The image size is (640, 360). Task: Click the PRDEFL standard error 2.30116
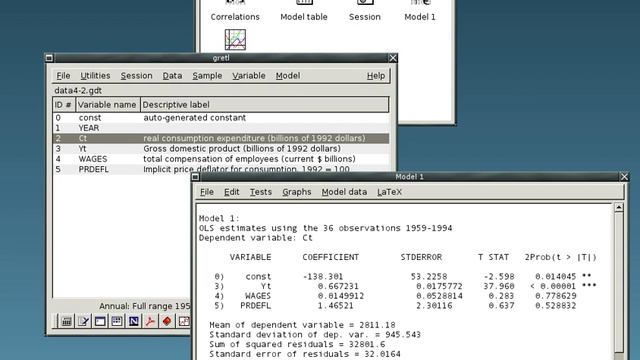pos(434,306)
